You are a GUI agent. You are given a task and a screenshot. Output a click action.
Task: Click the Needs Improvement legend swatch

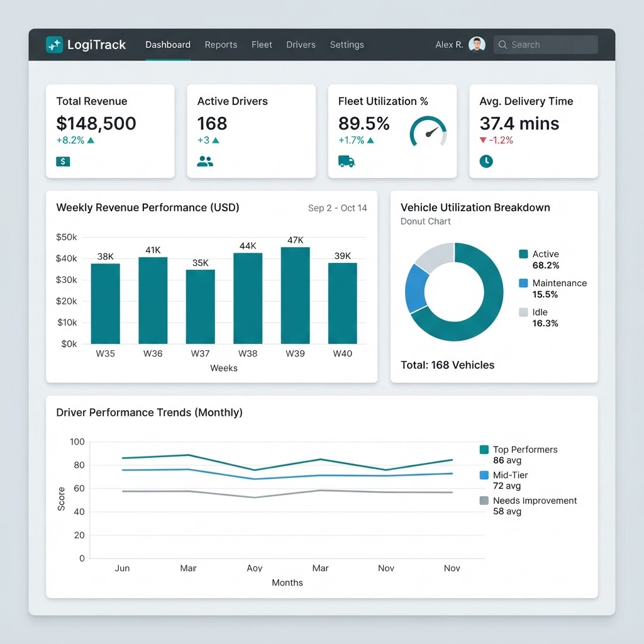point(484,500)
